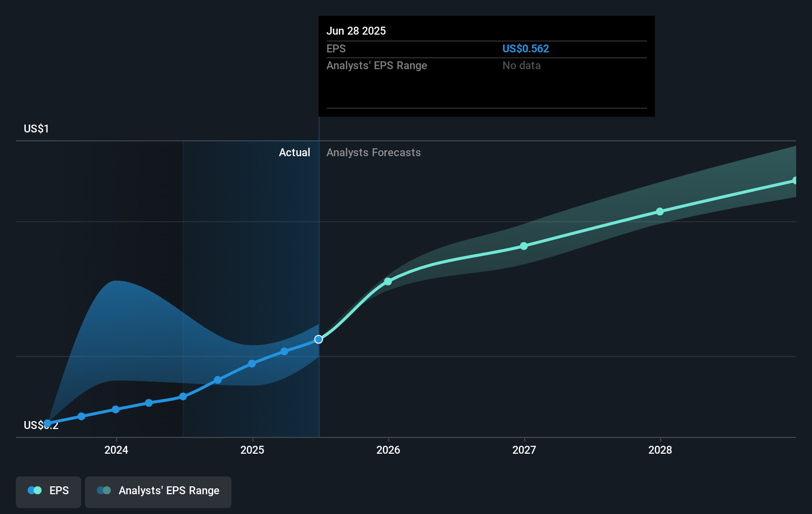
Task: Select the forecast data point at 2027
Action: [524, 246]
